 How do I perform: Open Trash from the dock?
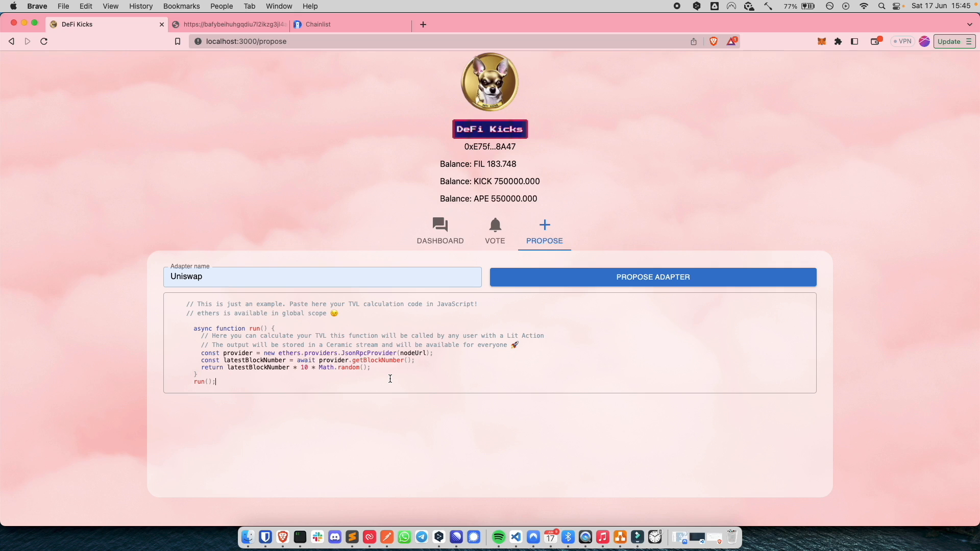(732, 537)
